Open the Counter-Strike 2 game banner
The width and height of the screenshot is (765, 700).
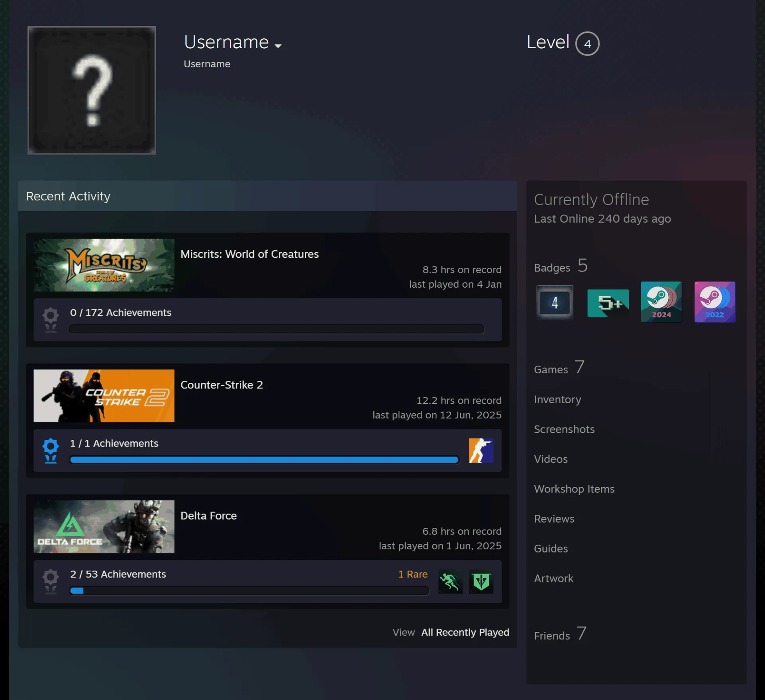(x=104, y=396)
